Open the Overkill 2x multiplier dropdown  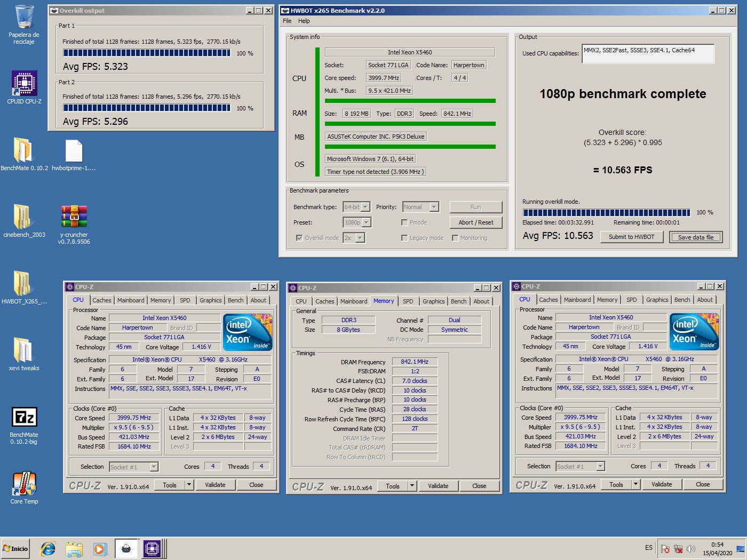coord(354,238)
